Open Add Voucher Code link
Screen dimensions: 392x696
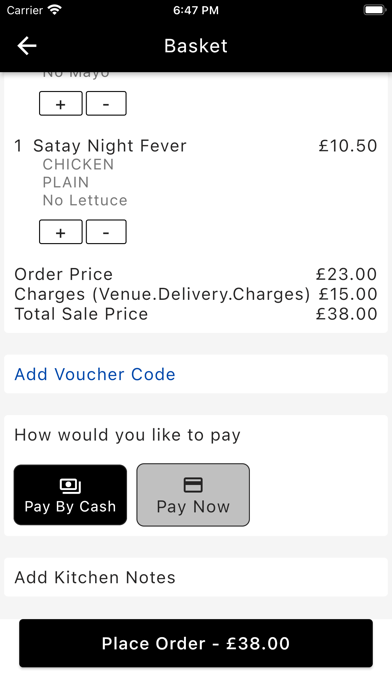[x=95, y=374]
